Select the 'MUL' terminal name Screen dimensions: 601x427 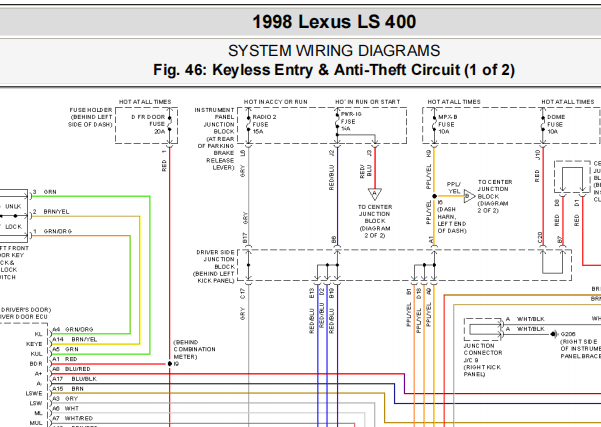[36, 423]
